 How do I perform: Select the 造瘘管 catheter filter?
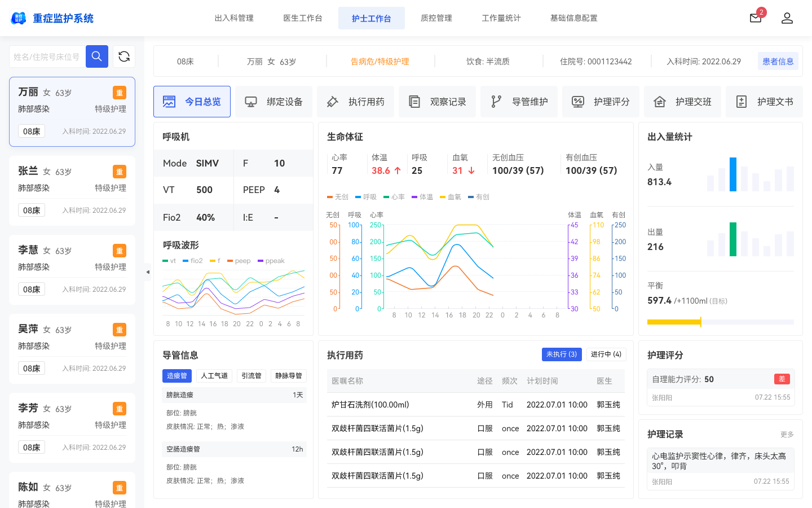(x=177, y=376)
